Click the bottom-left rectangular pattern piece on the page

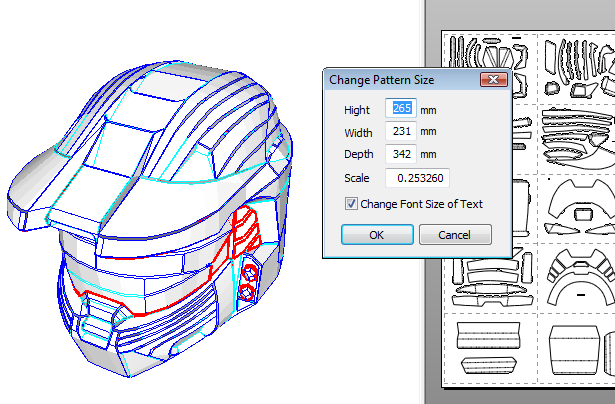489,335
